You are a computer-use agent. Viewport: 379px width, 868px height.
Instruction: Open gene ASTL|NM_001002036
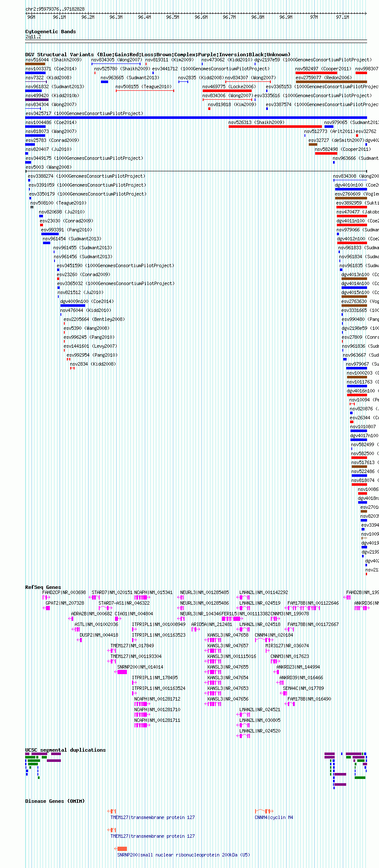coord(96,624)
